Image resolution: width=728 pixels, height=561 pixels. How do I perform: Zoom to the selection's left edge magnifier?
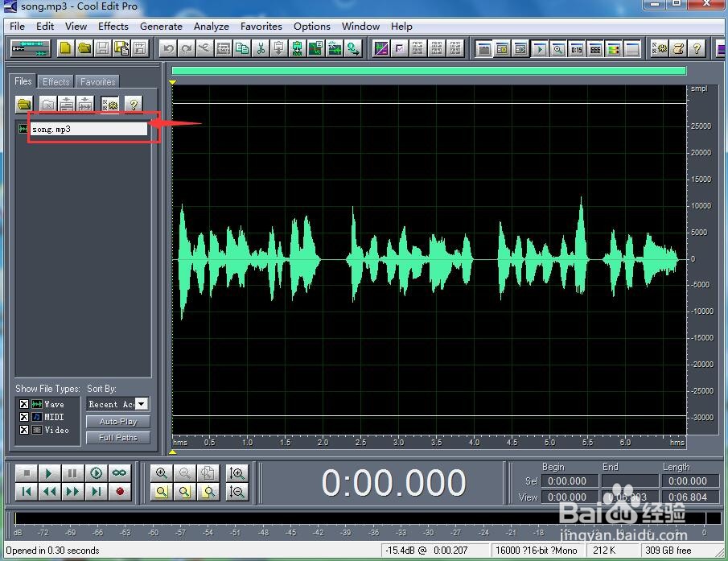[x=185, y=491]
